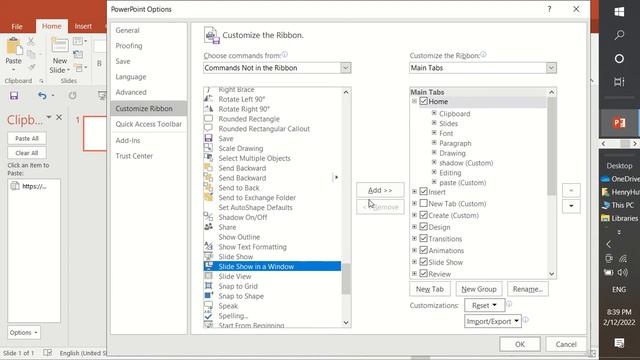640x360 pixels.
Task: Select Proofing options category
Action: tap(129, 46)
